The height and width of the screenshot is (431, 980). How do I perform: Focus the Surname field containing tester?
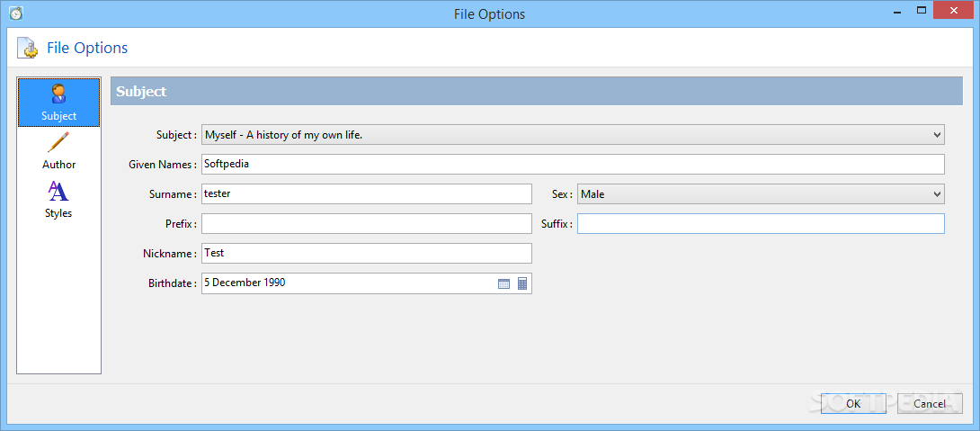(x=366, y=194)
